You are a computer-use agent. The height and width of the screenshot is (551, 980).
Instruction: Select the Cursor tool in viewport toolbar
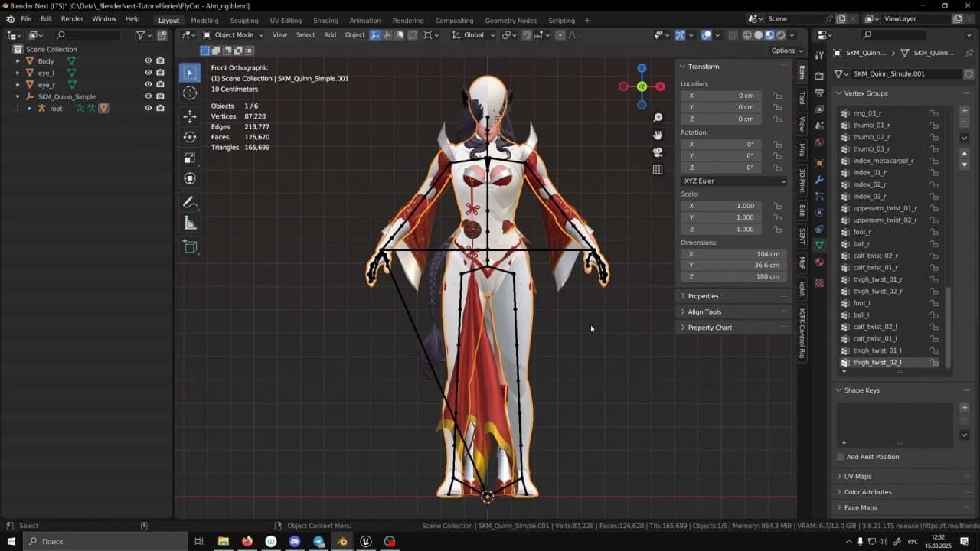(x=190, y=93)
